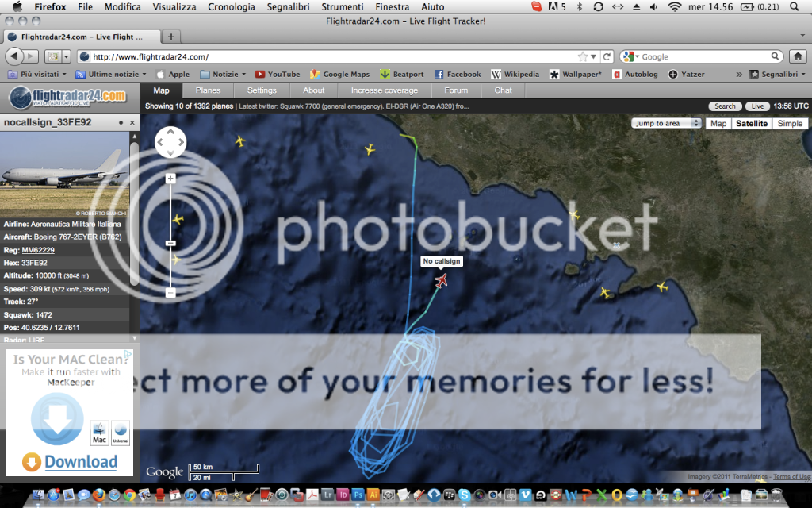This screenshot has width=812, height=508.
Task: Expand the Ultime notizie feed bookmark
Action: 110,74
